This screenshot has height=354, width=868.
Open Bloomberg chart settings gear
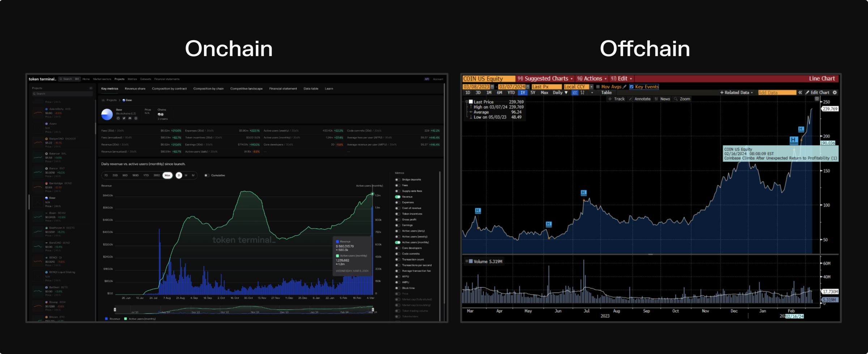pos(835,93)
